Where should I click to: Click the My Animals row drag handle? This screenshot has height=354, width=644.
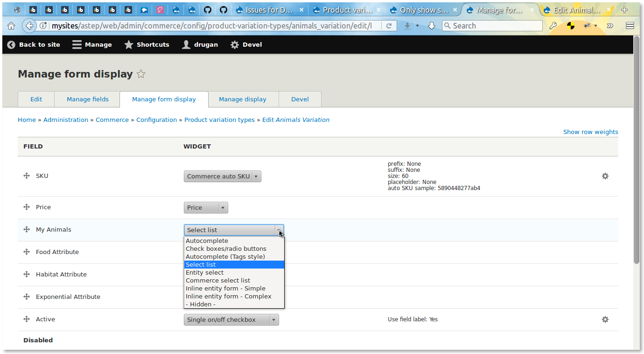point(27,229)
